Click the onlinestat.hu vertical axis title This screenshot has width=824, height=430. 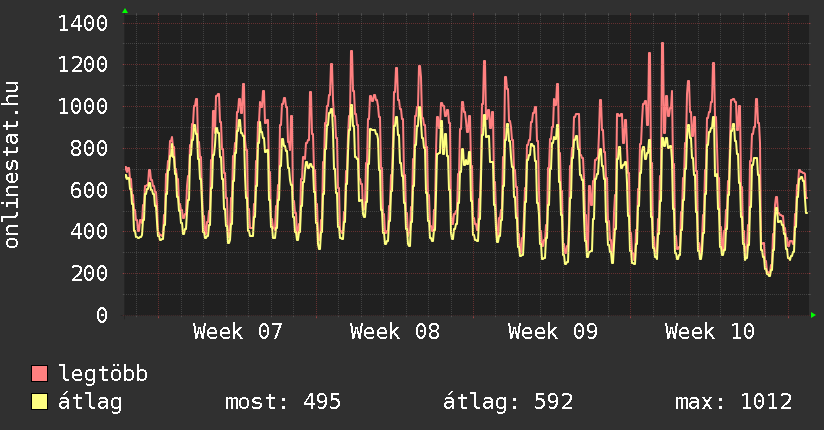click(x=13, y=164)
